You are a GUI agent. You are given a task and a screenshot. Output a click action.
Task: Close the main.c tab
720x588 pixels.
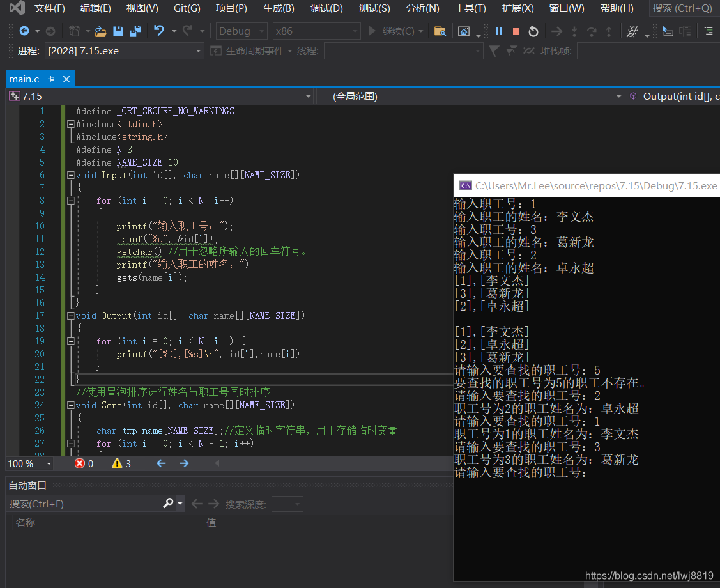[x=66, y=79]
